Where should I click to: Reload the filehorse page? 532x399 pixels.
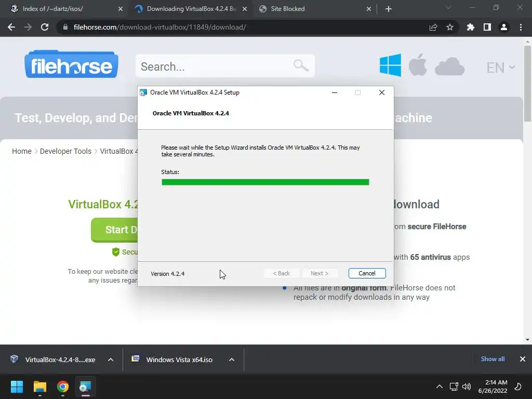point(45,27)
